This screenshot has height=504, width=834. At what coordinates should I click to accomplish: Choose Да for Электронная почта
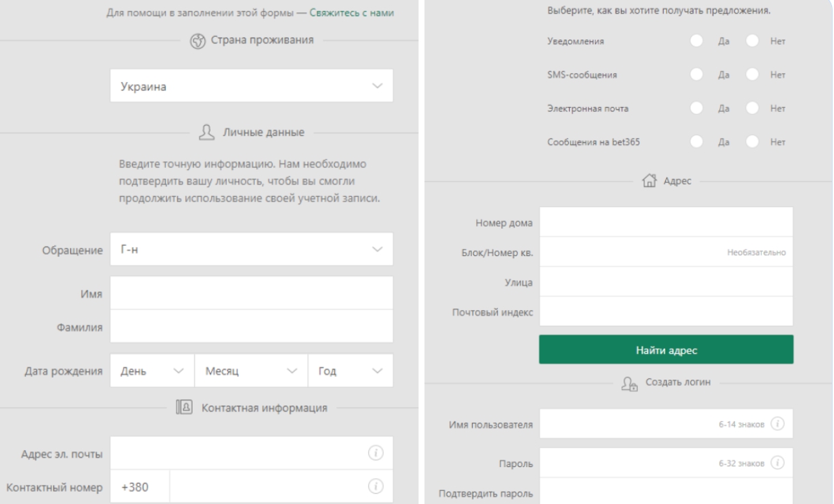pyautogui.click(x=696, y=107)
